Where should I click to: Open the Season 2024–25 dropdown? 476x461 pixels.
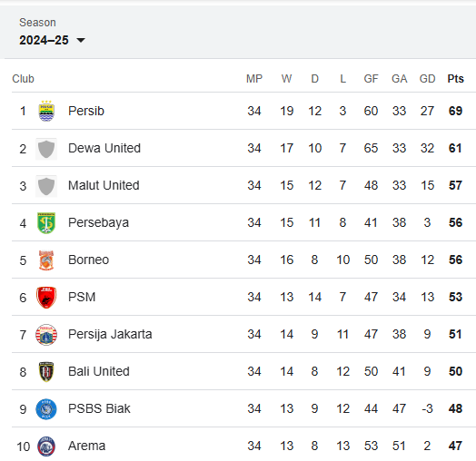pos(52,40)
